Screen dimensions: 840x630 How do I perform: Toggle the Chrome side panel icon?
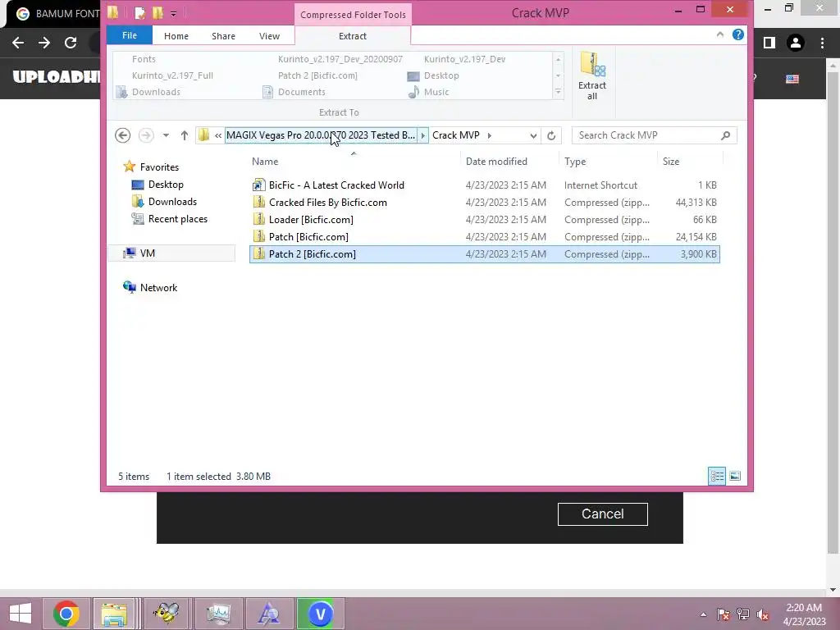[769, 43]
